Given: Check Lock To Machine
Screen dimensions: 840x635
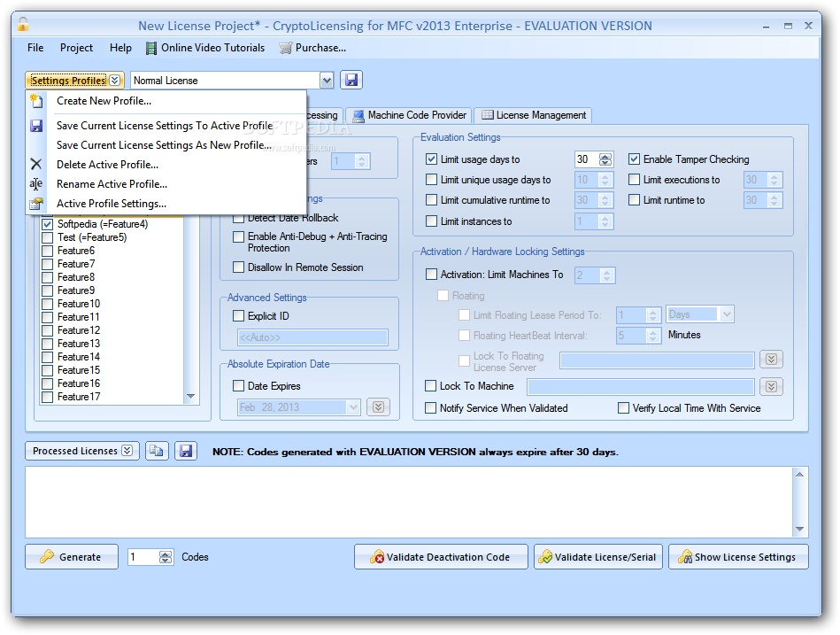Looking at the screenshot, I should pyautogui.click(x=431, y=386).
